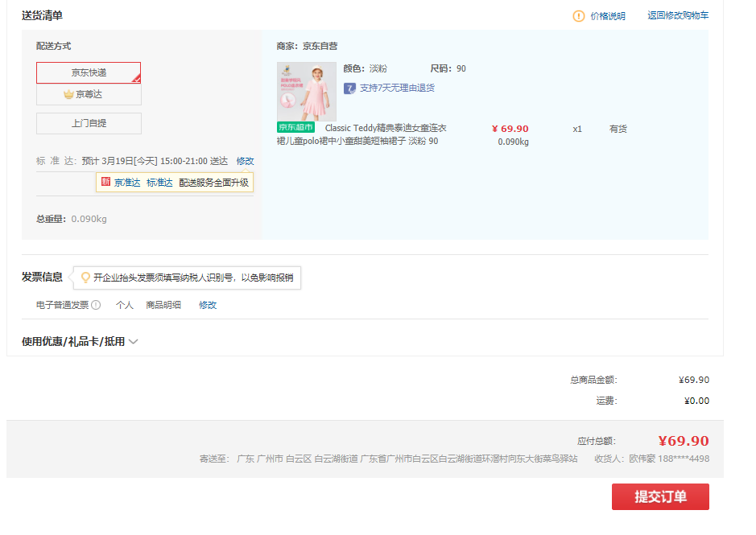Image resolution: width=756 pixels, height=535 pixels.
Task: Click the 7-day no-reason return icon
Action: 349,88
